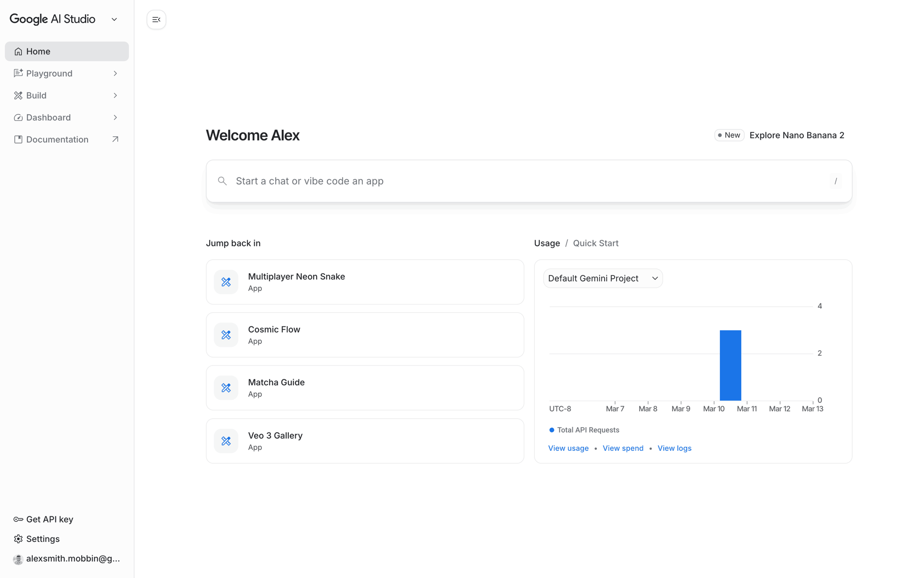Click View spend link
The width and height of the screenshot is (924, 578).
[623, 448]
